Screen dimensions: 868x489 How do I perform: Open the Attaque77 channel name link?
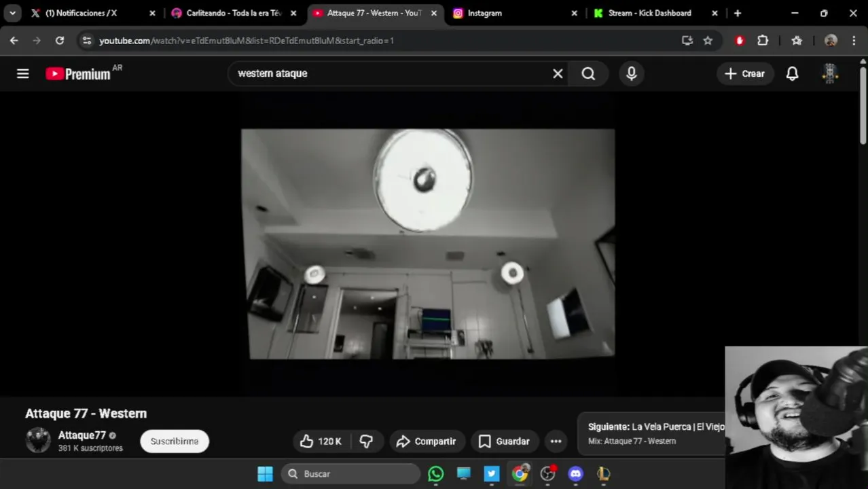click(x=82, y=435)
